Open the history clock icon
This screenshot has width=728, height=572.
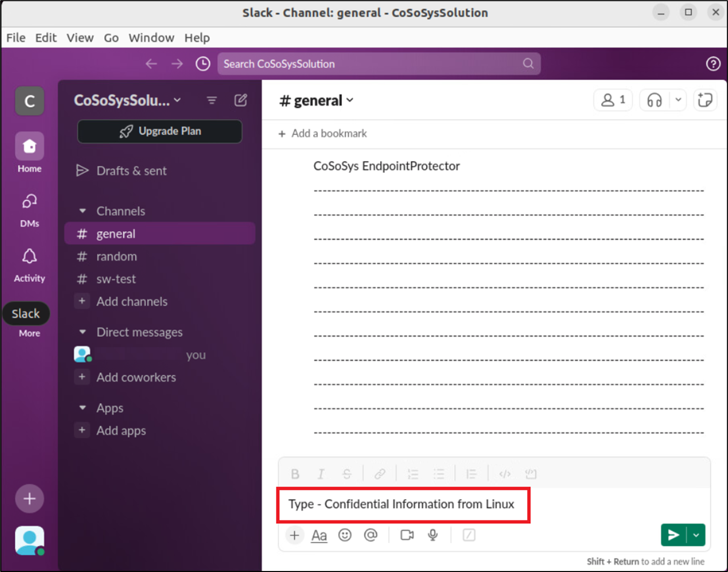(203, 64)
